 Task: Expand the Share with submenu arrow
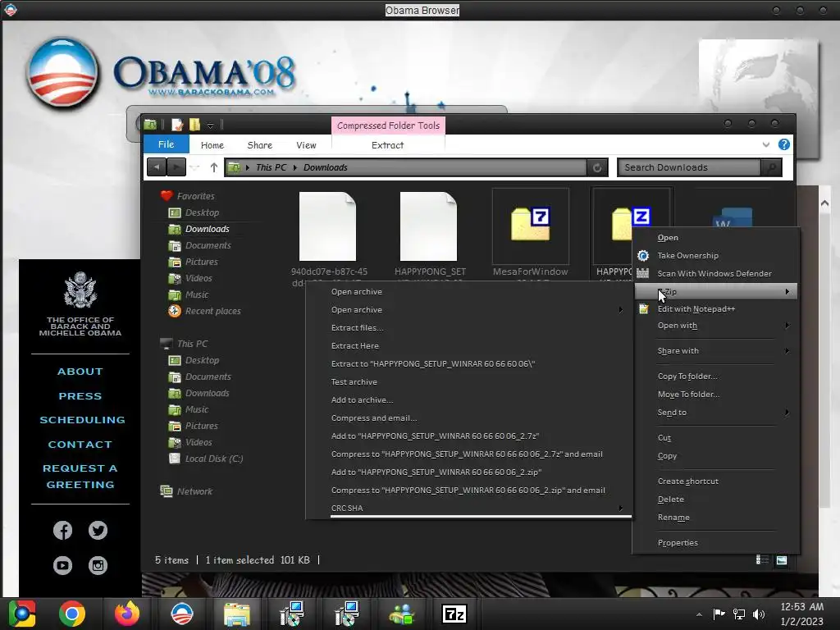(x=787, y=350)
